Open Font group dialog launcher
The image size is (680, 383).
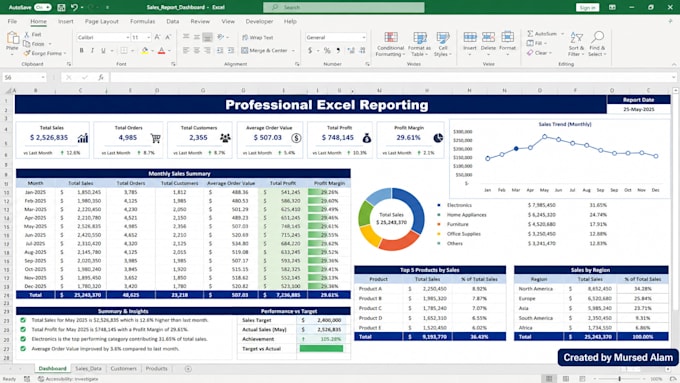point(173,64)
